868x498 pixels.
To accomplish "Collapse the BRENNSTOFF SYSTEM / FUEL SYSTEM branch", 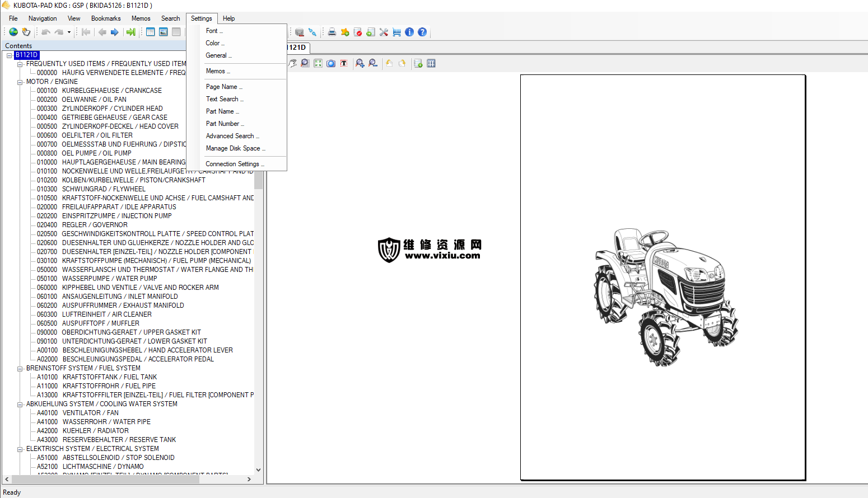I will 20,368.
